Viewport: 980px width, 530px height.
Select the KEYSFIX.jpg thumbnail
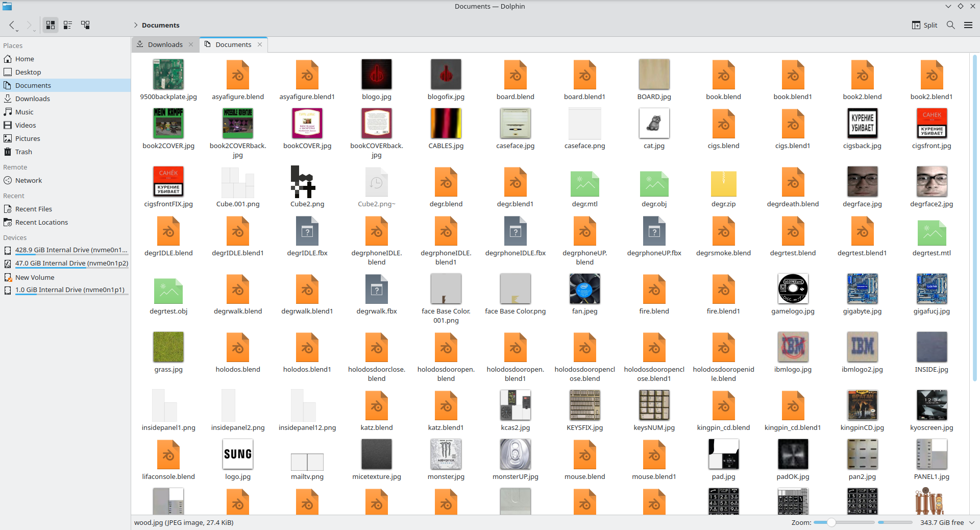click(x=584, y=405)
